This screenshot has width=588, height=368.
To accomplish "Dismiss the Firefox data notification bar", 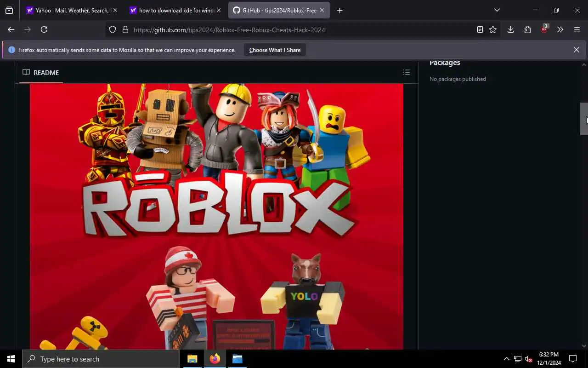I will coord(576,50).
